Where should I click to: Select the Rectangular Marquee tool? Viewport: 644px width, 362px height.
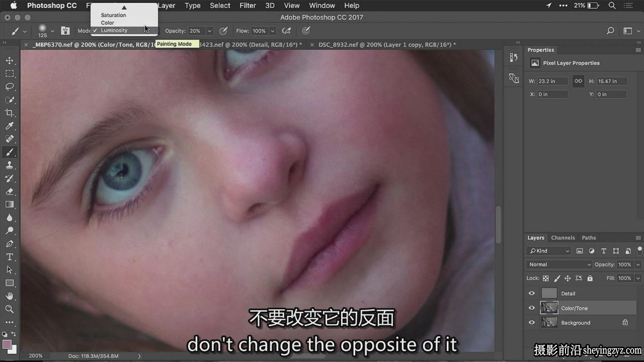(10, 74)
